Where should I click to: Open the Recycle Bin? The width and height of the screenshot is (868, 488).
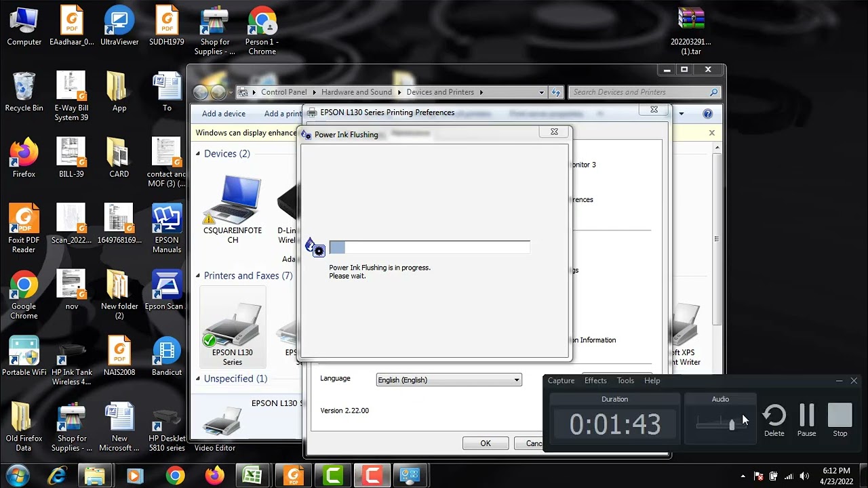(24, 91)
